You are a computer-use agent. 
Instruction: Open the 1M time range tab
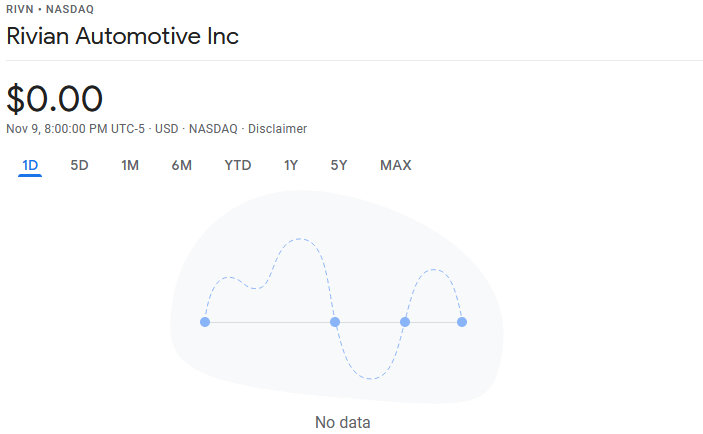[x=130, y=165]
